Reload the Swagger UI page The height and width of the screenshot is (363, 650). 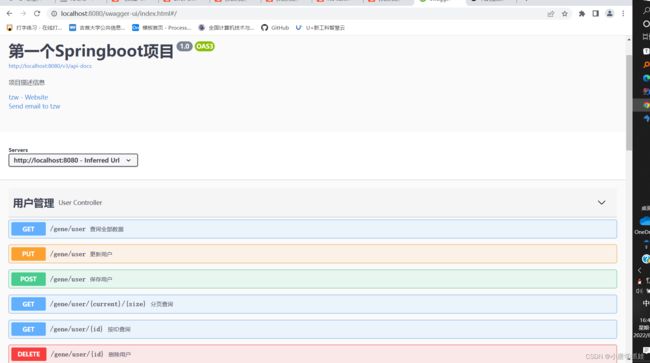[37, 14]
